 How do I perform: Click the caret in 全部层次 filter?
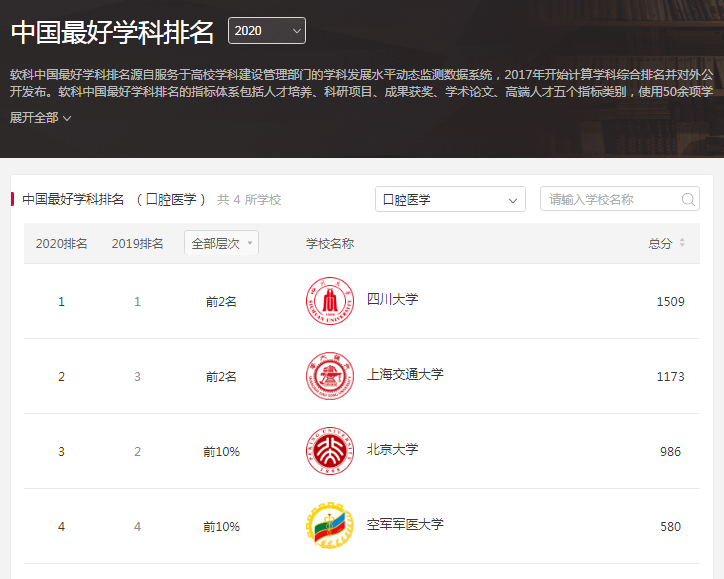(x=250, y=243)
